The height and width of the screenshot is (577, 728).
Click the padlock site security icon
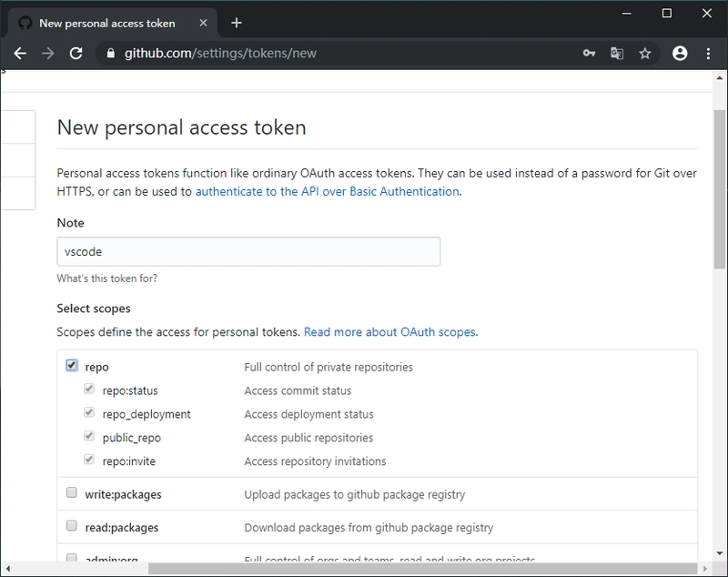click(x=110, y=54)
